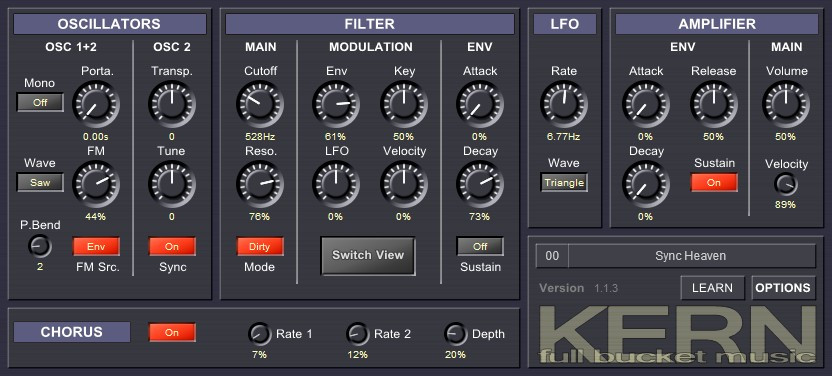Open the Sync Heaven preset menu
Viewport: 832px width, 376px height.
click(x=691, y=256)
